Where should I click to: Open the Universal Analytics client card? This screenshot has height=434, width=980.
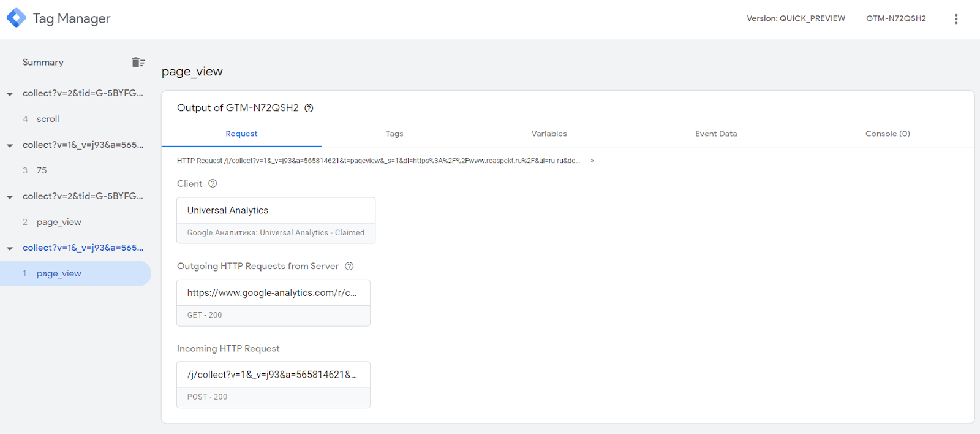(x=276, y=220)
